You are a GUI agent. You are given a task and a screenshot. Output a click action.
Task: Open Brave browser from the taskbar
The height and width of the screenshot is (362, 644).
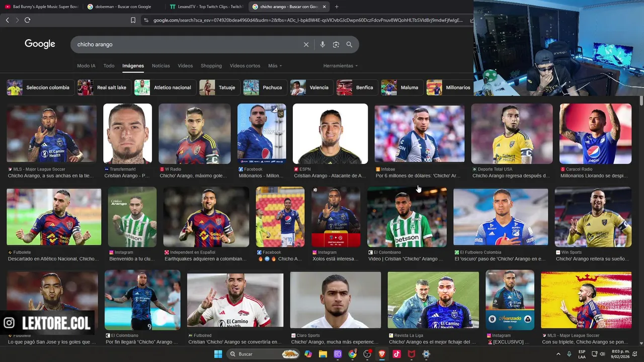click(x=382, y=354)
